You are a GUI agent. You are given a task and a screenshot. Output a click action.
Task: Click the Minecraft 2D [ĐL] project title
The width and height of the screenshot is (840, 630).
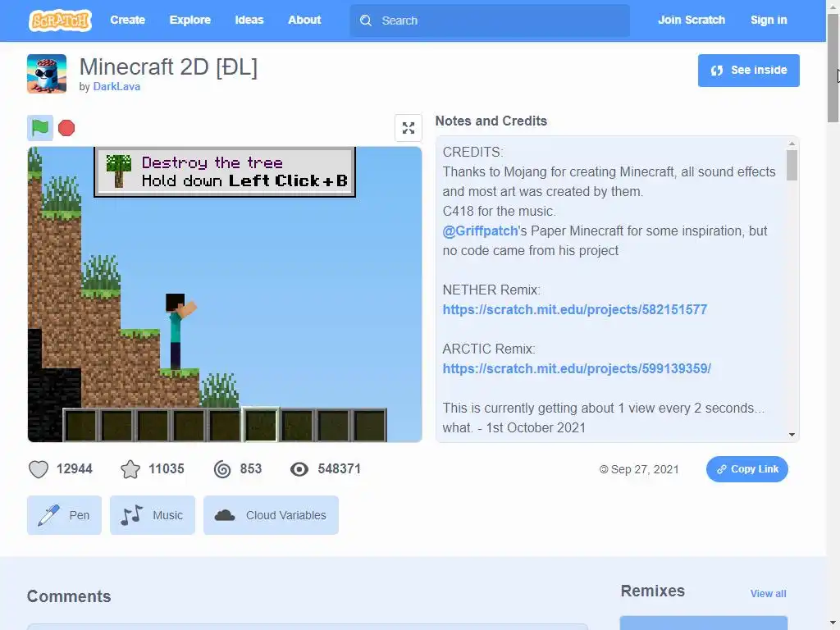coord(168,67)
